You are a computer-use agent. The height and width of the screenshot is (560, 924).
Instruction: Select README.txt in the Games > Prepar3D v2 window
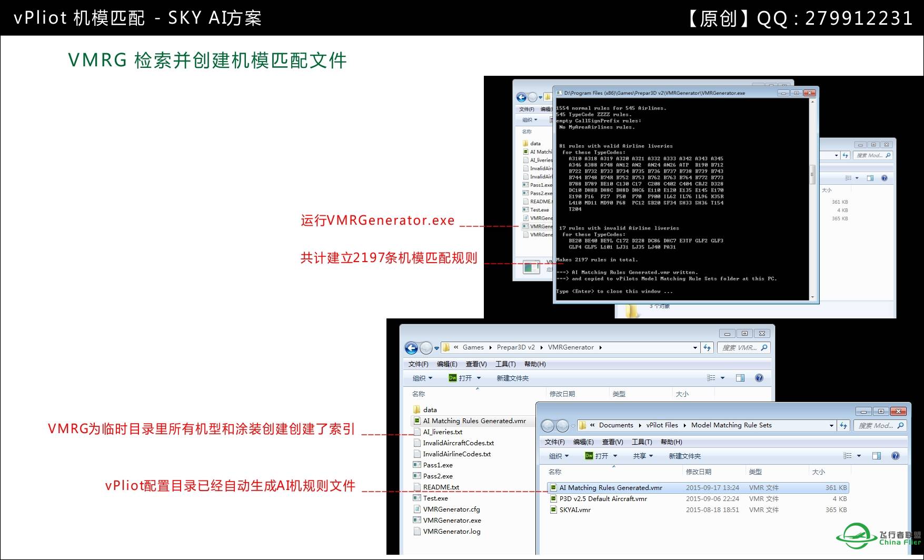tap(441, 487)
